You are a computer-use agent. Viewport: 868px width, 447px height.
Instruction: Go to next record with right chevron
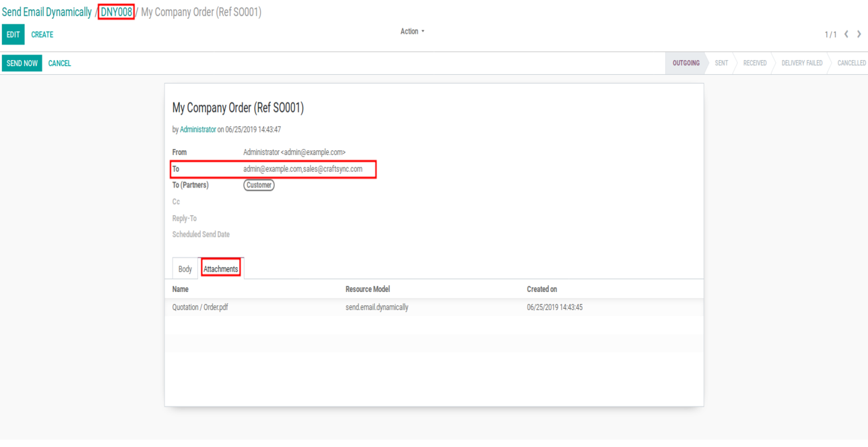pos(859,34)
